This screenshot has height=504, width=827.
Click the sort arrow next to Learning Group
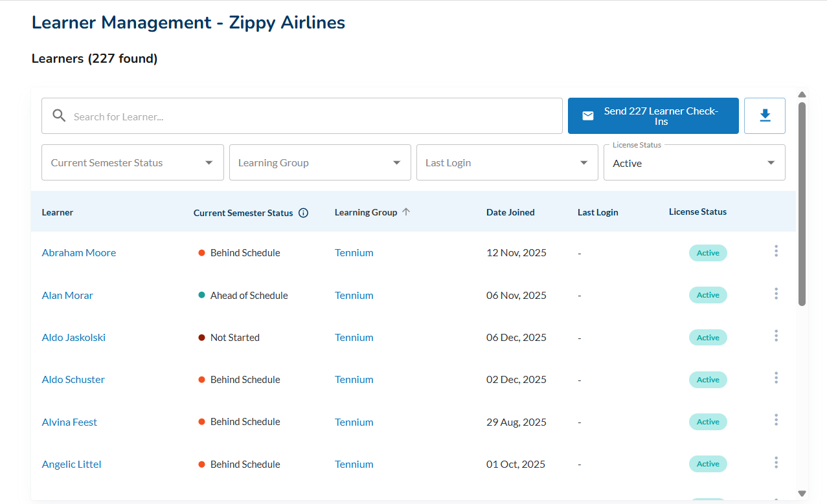click(x=406, y=212)
